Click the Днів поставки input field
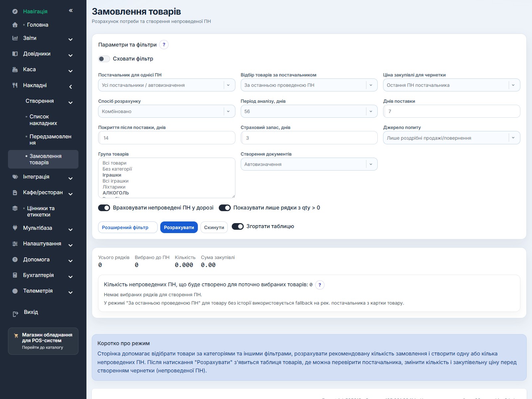The image size is (532, 399). pos(452,111)
